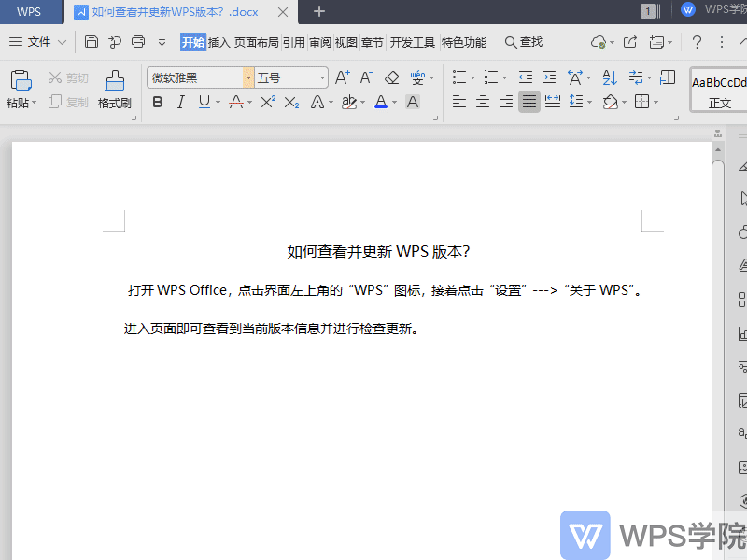Click Decrease font size icon
Viewport: 747px width, 560px height.
click(366, 77)
